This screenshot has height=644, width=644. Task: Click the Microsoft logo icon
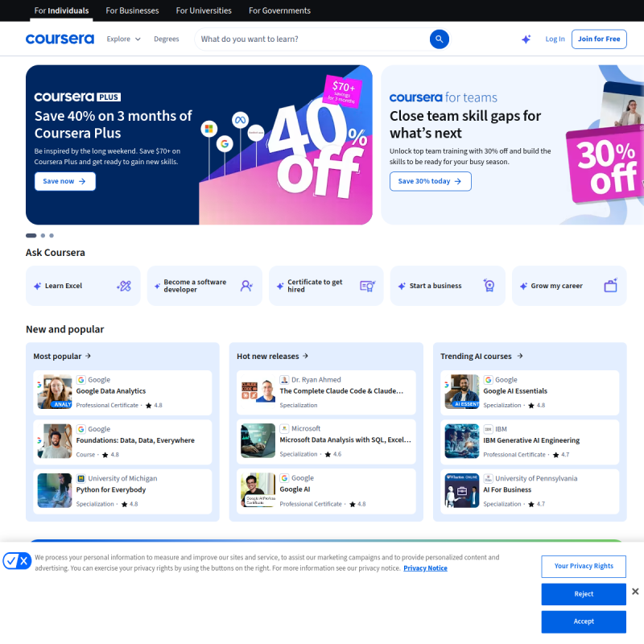[x=284, y=429]
